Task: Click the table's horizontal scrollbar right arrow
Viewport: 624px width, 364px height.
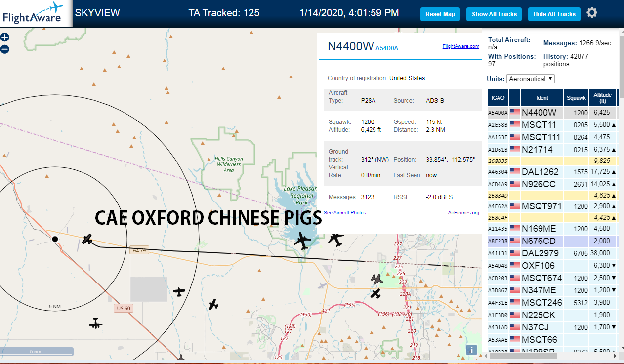Action: 614,356
